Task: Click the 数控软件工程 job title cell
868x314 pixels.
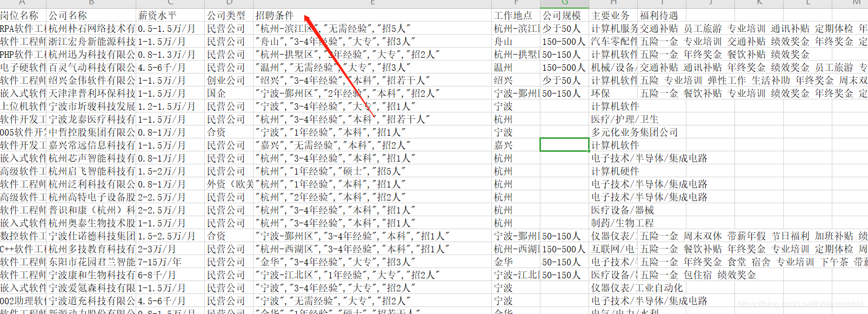Action: click(23, 236)
